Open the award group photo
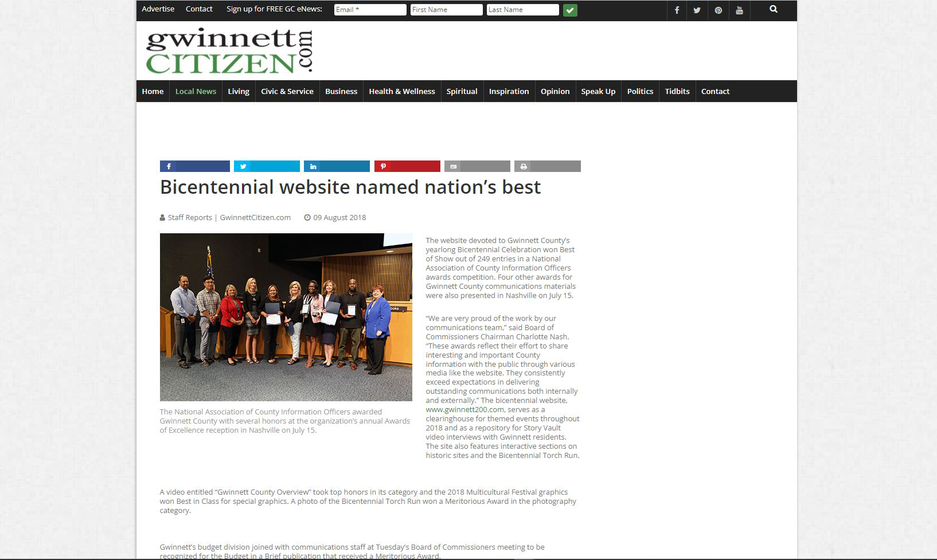This screenshot has height=560, width=937. click(286, 317)
